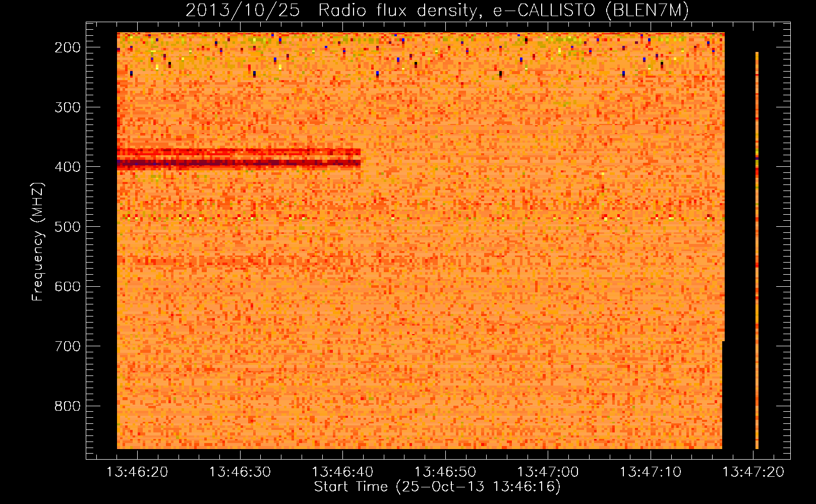Click the 13:47:00 time tick label
816x504 pixels.
pyautogui.click(x=548, y=472)
